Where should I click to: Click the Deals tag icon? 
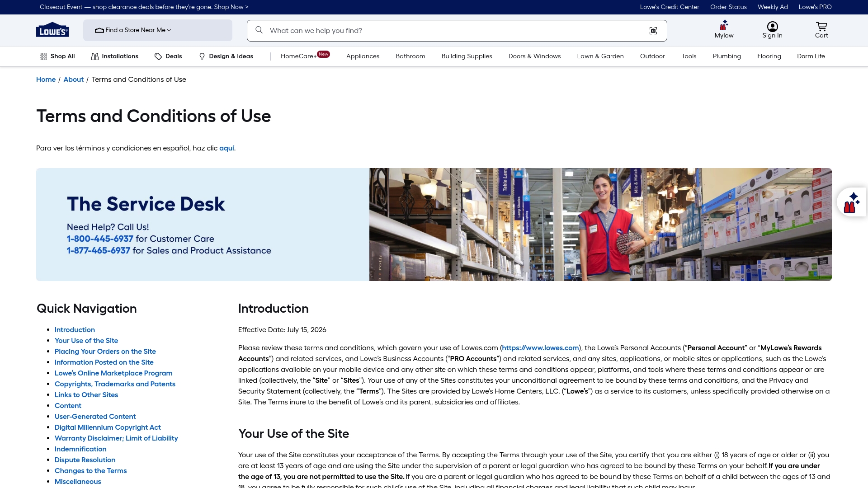[x=158, y=56]
